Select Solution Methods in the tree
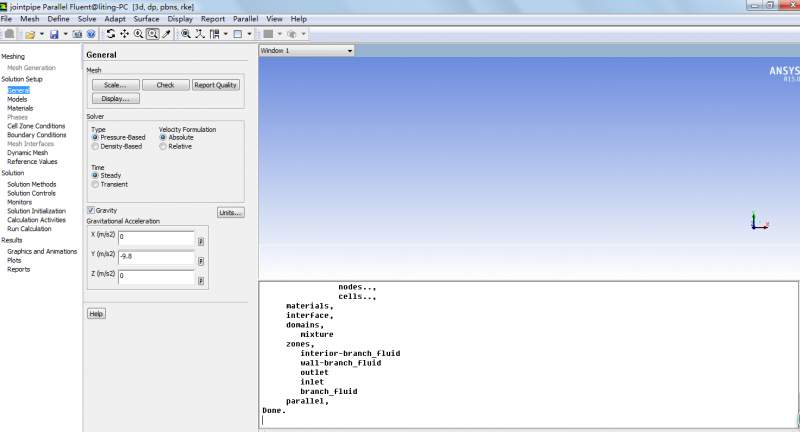Image resolution: width=800 pixels, height=432 pixels. (32, 184)
